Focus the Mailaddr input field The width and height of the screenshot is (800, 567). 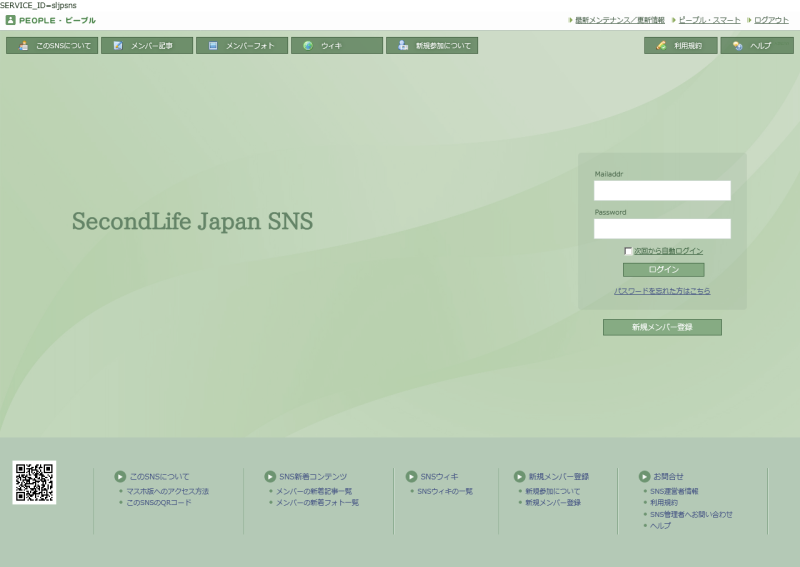coord(662,190)
